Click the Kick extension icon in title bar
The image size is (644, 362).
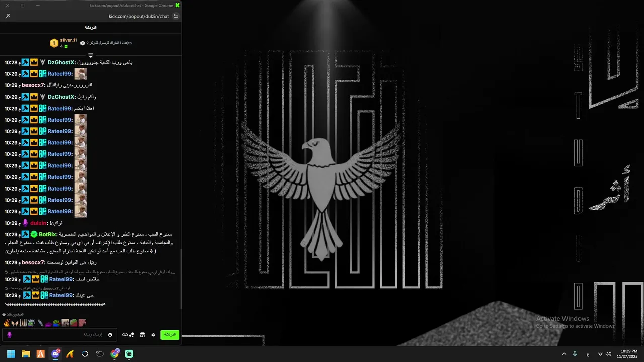click(x=177, y=5)
